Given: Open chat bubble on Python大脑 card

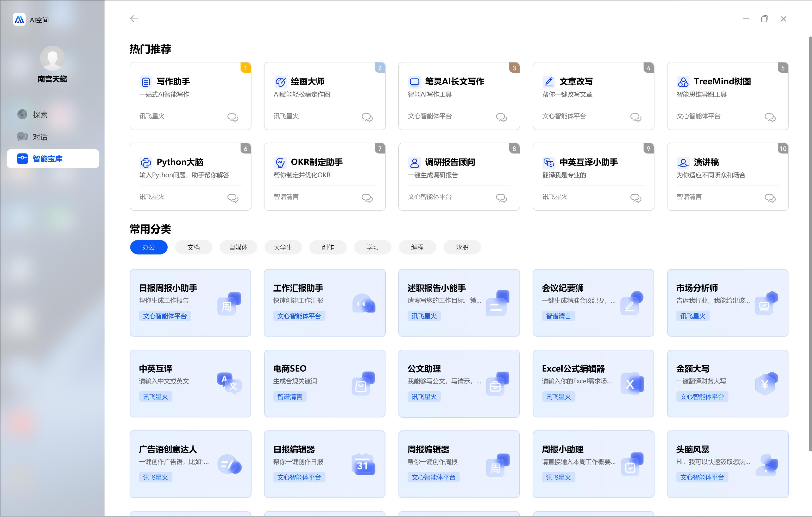Looking at the screenshot, I should pos(233,198).
